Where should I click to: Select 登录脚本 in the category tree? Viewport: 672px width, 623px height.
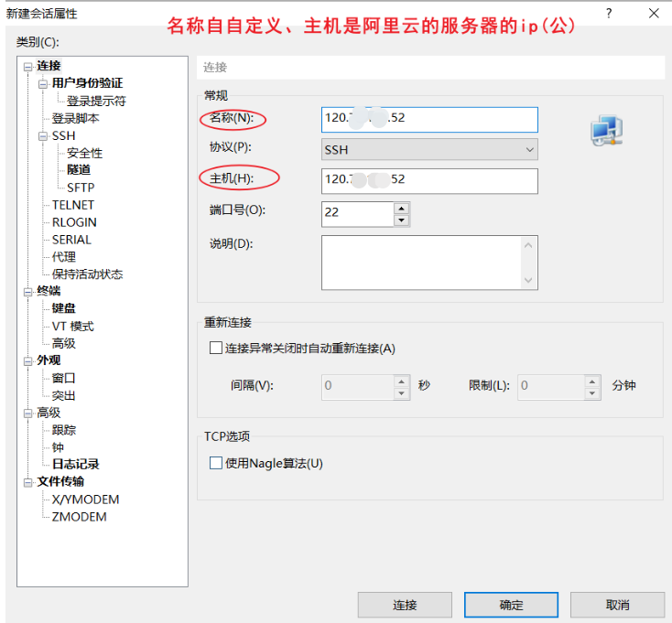click(x=75, y=118)
